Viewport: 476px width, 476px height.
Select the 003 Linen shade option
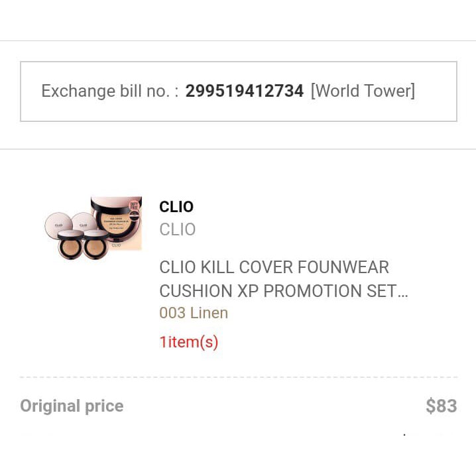194,314
